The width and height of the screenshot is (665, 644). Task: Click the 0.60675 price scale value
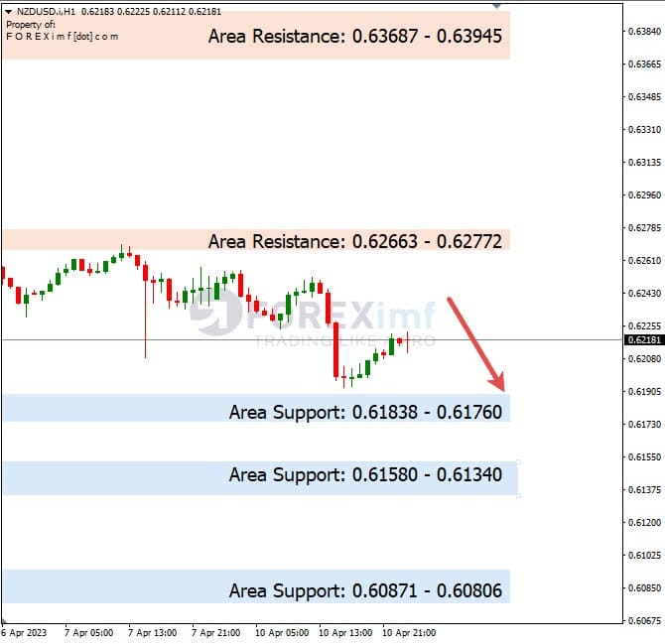(x=644, y=621)
